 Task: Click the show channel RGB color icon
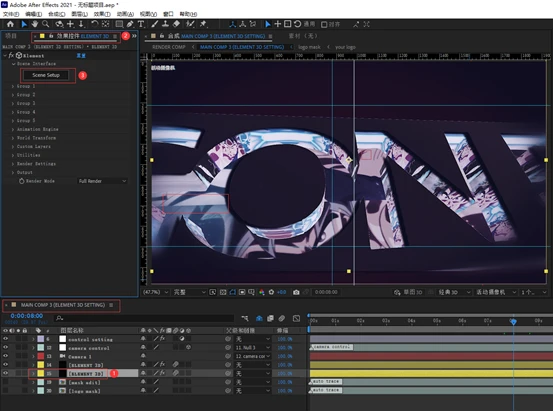[x=262, y=292]
